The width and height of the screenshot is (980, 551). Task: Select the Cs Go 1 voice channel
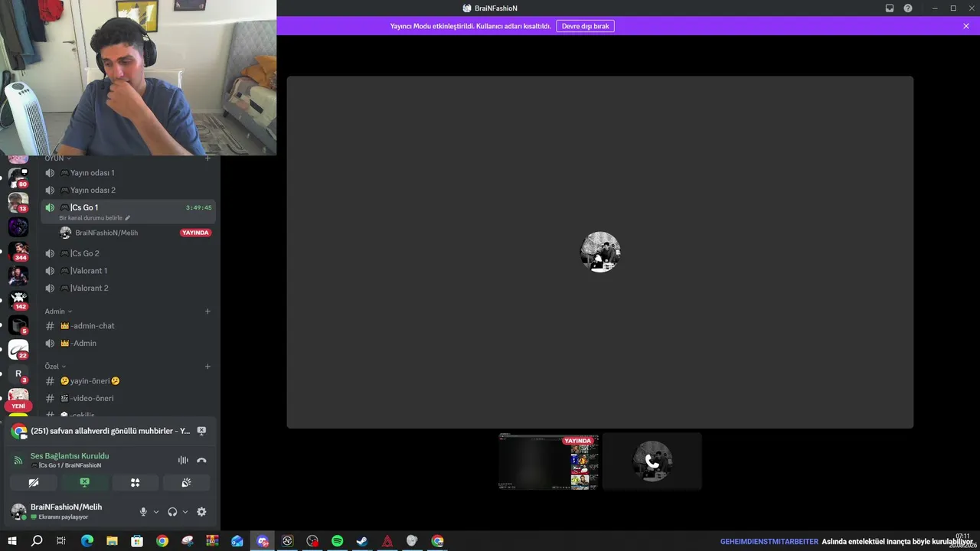point(128,207)
